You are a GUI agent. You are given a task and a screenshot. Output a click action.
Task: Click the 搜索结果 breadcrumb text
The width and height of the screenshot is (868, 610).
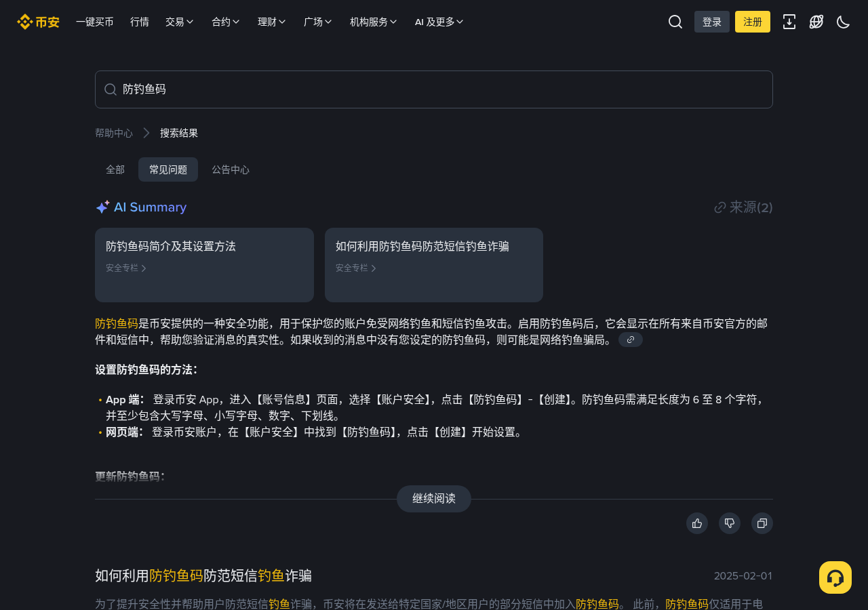(x=179, y=133)
